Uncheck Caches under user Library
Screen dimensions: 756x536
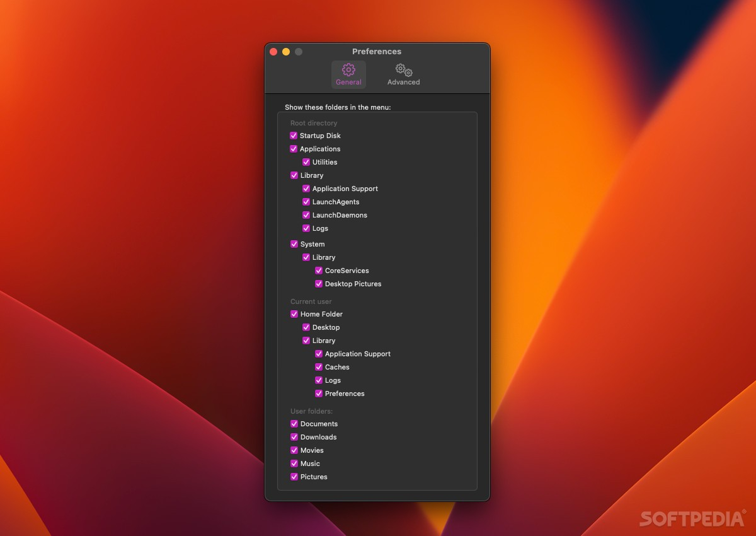[319, 367]
